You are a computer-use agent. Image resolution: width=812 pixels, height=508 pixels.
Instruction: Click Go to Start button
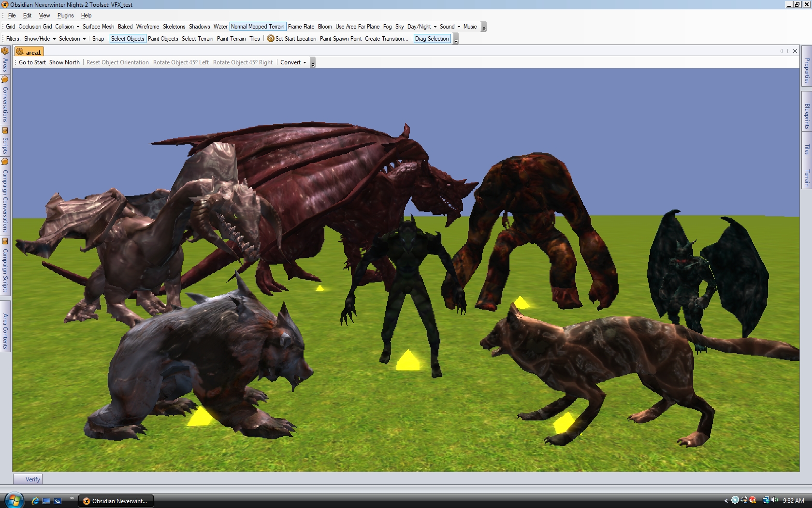coord(32,62)
